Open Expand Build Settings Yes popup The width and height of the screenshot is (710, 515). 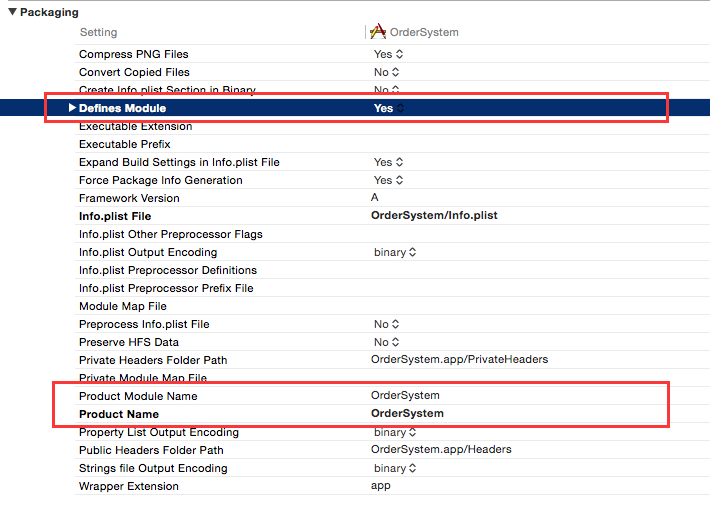(x=389, y=162)
